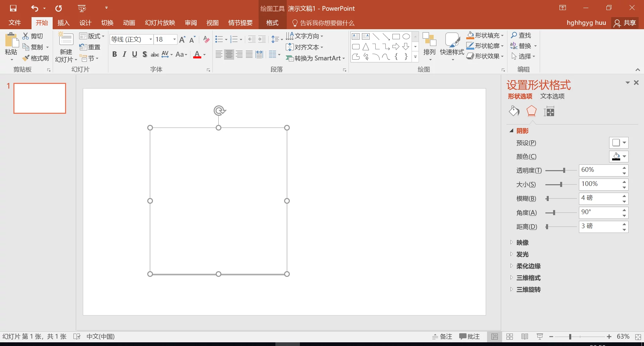
Task: Open the Shape Outline (形状轮廓) dropdown
Action: coord(485,46)
